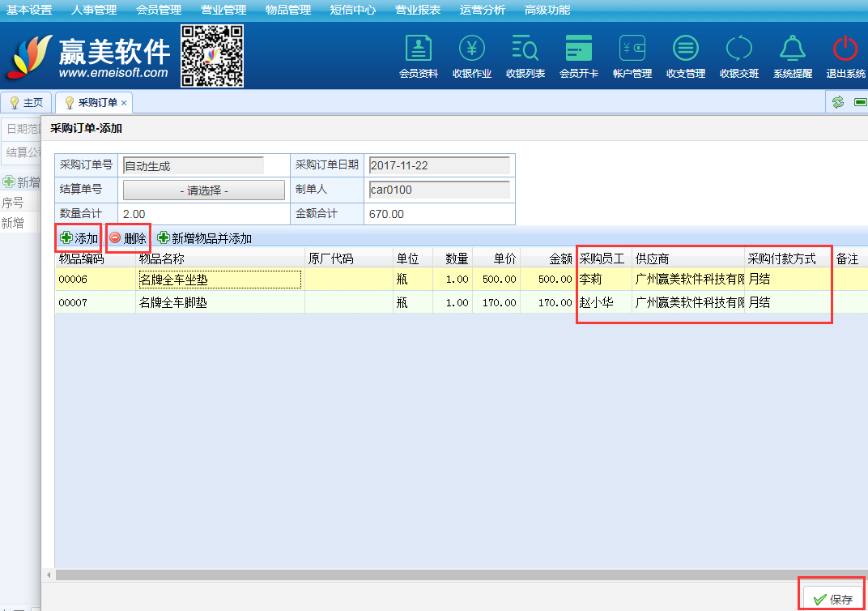Click the 添加 button
Screen dimensions: 868x611
pyautogui.click(x=79, y=238)
